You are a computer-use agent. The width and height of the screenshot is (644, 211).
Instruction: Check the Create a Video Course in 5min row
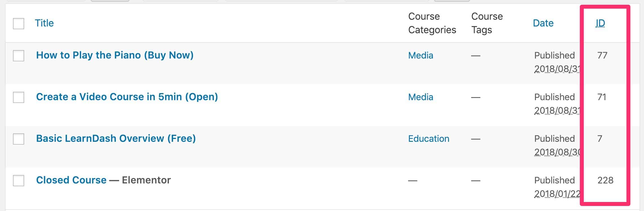pyautogui.click(x=18, y=97)
